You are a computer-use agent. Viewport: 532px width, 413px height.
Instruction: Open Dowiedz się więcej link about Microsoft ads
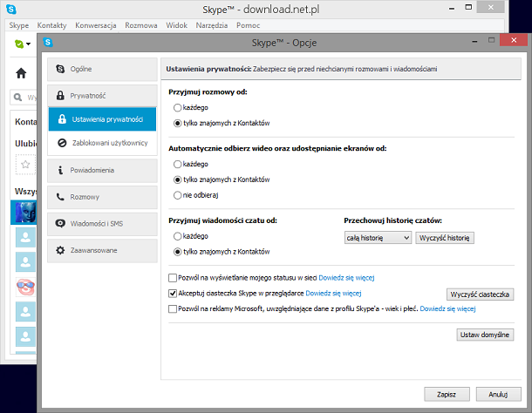[448, 309]
